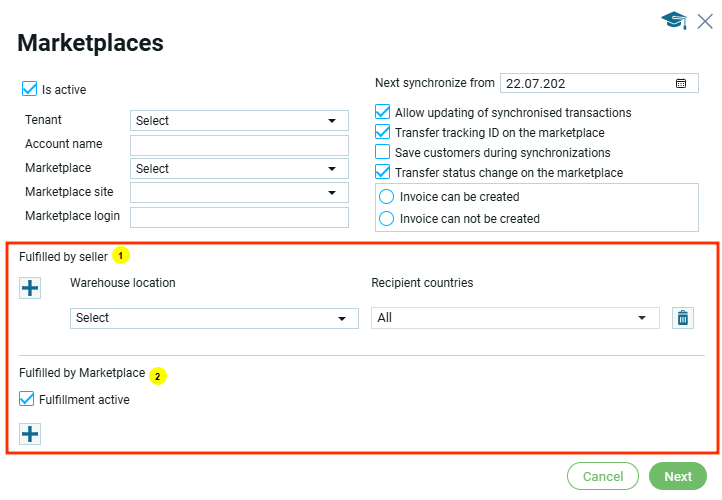Open the Warehouse location dropdown
This screenshot has height=500, width=722.
tap(214, 318)
